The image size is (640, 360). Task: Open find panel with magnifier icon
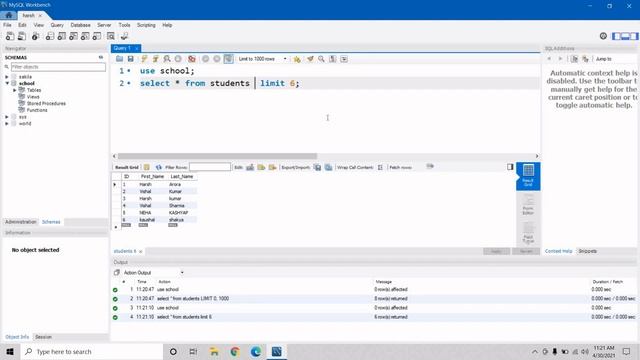pos(321,59)
